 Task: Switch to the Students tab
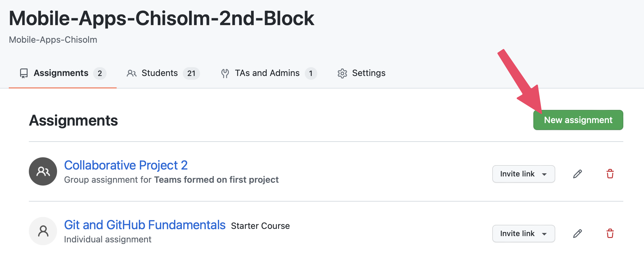tap(160, 73)
